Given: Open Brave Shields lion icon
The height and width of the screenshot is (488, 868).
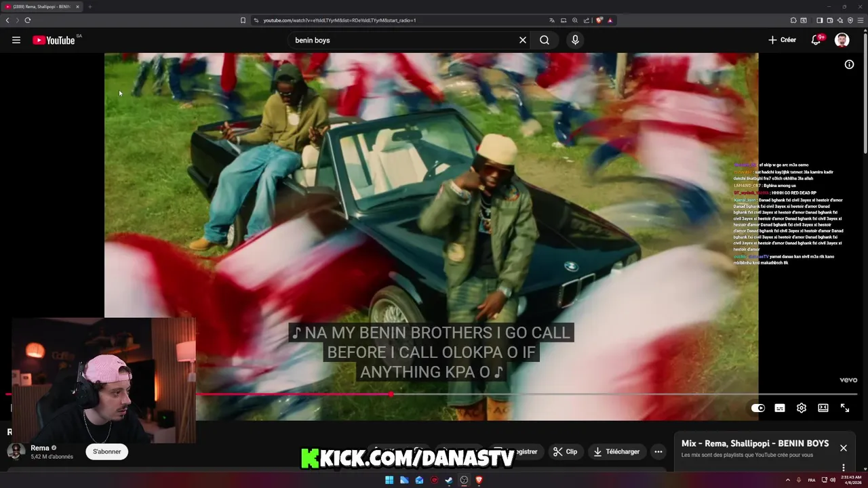Looking at the screenshot, I should pyautogui.click(x=599, y=20).
